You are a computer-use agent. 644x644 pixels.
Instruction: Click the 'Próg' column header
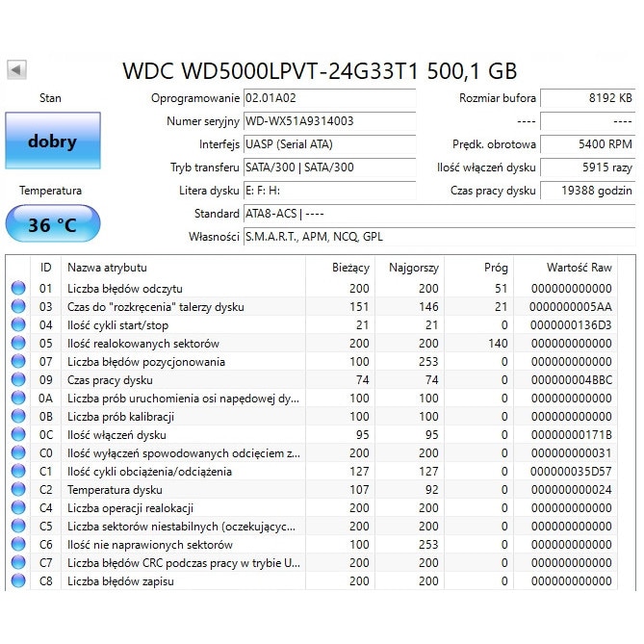495,268
